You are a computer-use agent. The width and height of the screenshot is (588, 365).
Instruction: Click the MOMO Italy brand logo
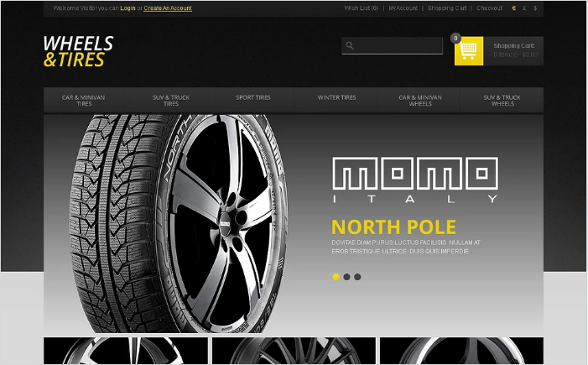pos(415,180)
